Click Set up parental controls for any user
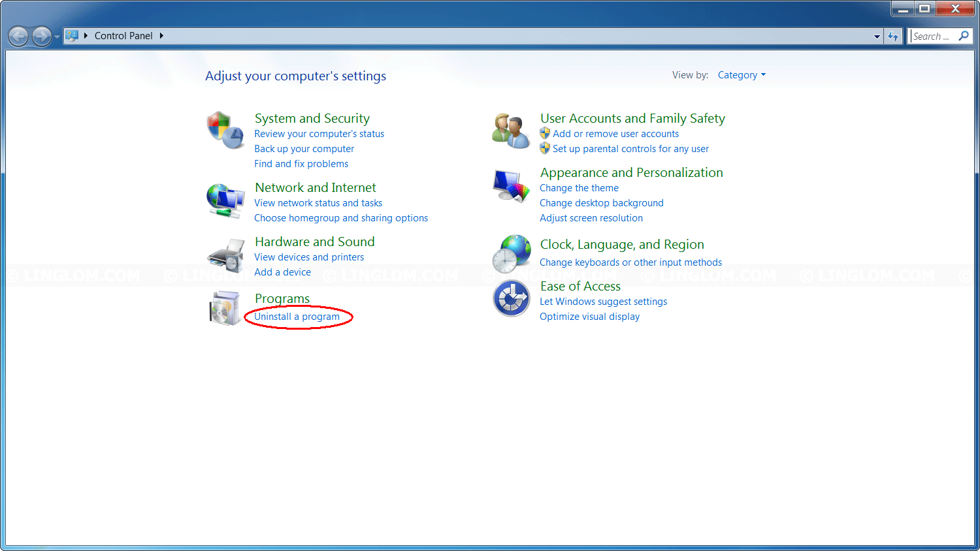This screenshot has width=980, height=551. pos(630,149)
